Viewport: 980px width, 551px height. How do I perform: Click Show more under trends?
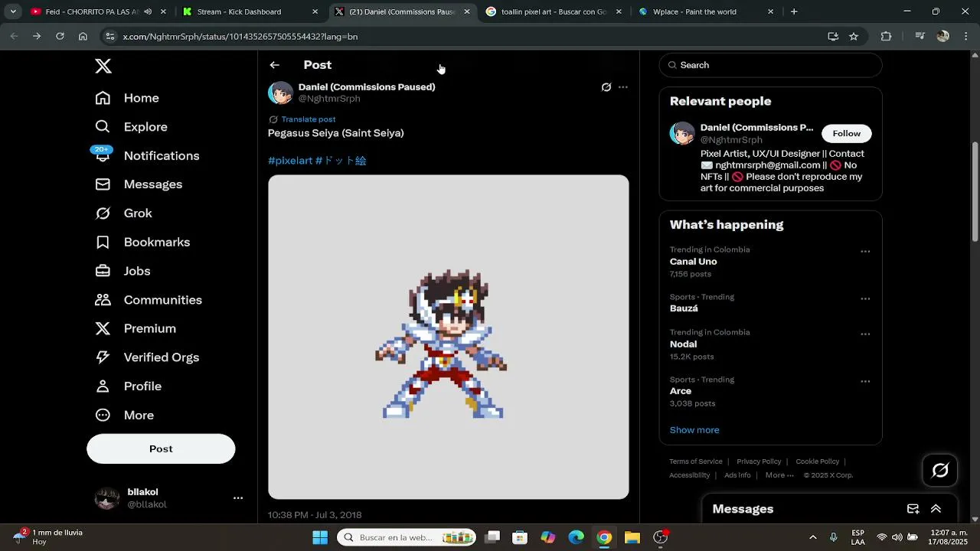[694, 430]
